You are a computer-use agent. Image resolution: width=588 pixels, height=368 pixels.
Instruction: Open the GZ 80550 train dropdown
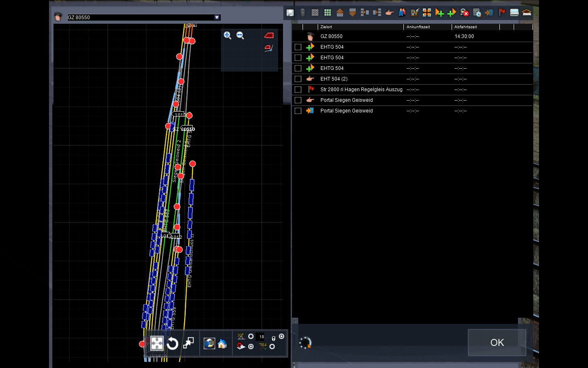tap(217, 17)
